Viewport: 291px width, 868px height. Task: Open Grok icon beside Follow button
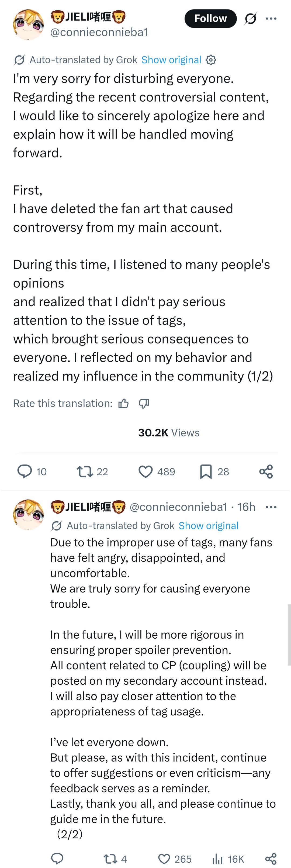[x=250, y=19]
